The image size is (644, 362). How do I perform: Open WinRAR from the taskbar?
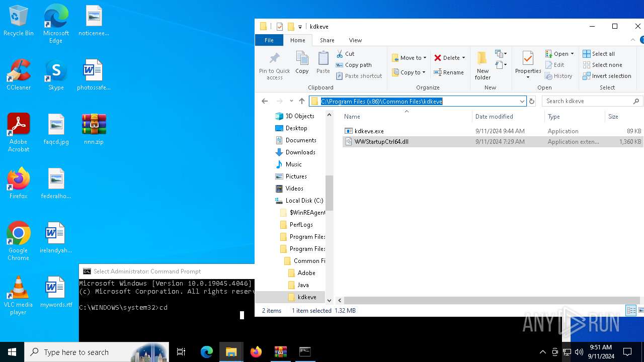(280, 352)
